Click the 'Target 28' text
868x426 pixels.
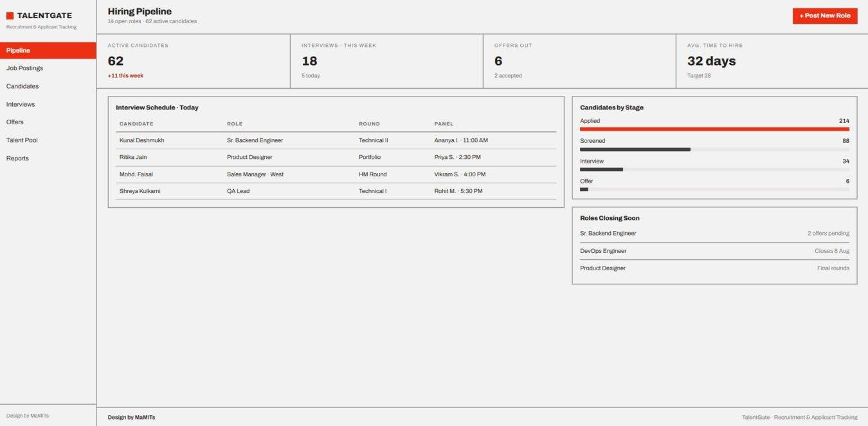(699, 76)
